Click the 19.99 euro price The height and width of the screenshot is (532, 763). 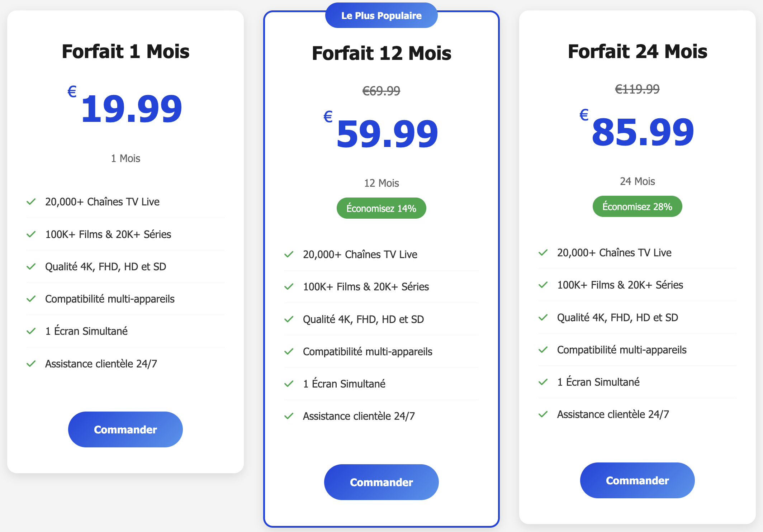point(131,108)
